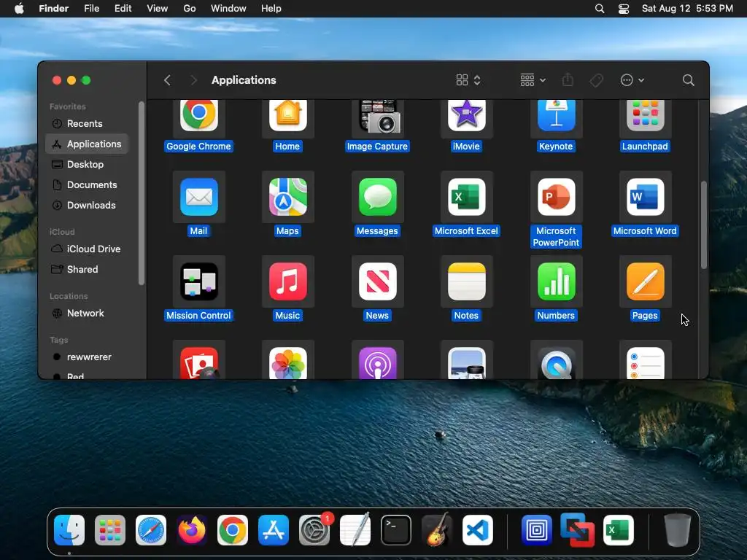Select the iMovie app icon
This screenshot has height=560, width=747.
click(x=466, y=115)
